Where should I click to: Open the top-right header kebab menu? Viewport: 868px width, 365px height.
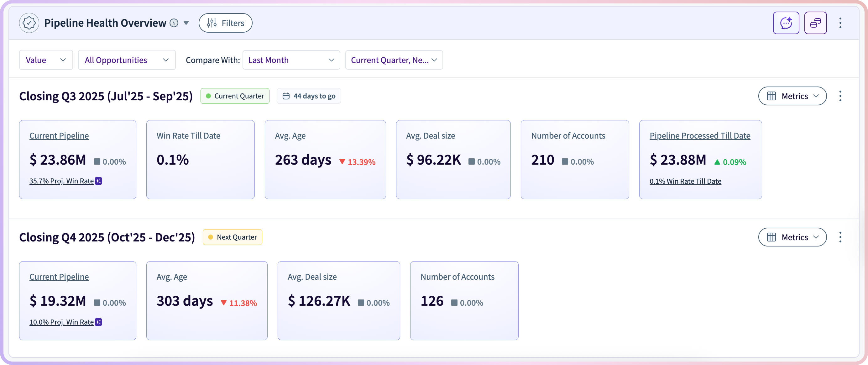(840, 23)
